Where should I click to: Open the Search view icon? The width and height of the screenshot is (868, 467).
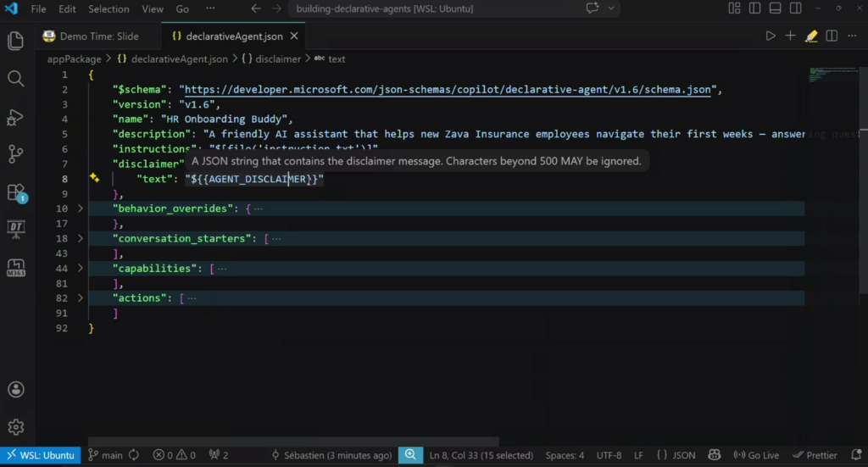(15, 79)
